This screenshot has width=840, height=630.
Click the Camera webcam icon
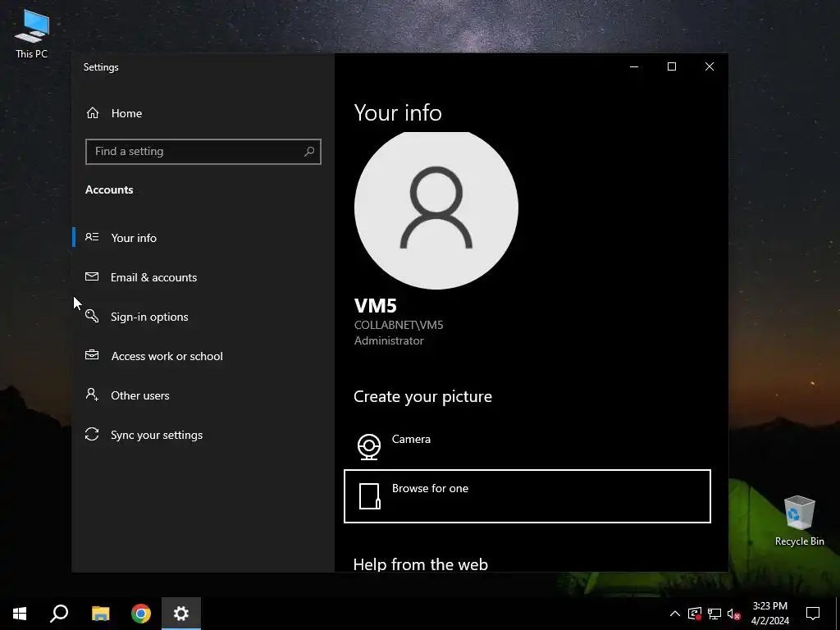click(x=369, y=447)
